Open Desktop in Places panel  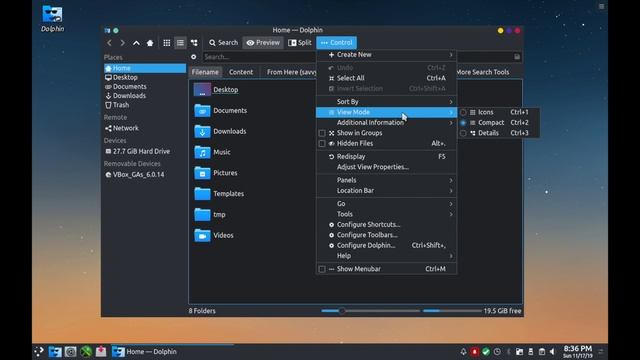click(145, 77)
